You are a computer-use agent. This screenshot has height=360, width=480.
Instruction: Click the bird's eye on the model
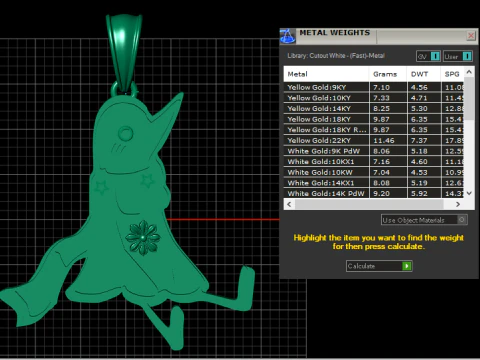tap(126, 134)
